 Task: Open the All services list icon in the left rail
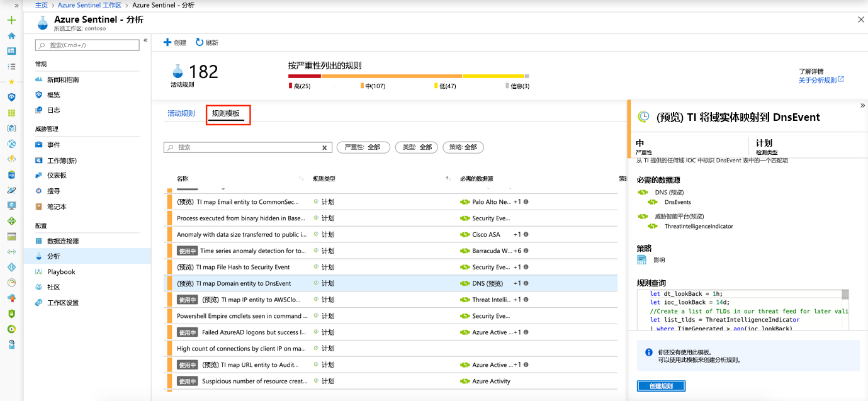coord(11,66)
